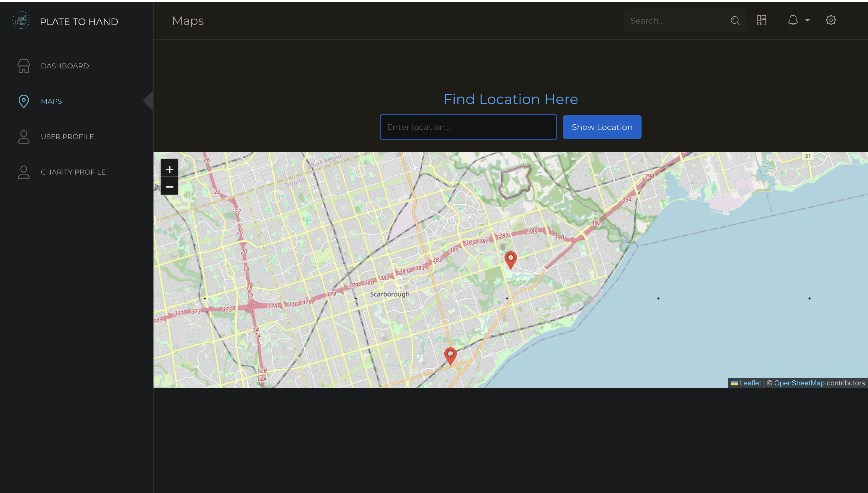The image size is (868, 493).
Task: Click the red marker north of the 401
Action: tap(510, 259)
